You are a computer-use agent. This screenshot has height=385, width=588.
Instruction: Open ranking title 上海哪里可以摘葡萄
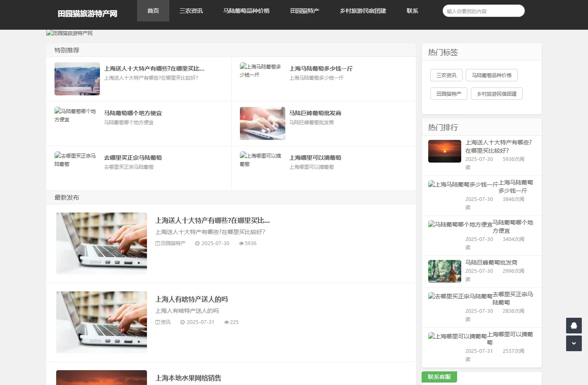pyautogui.click(x=510, y=338)
